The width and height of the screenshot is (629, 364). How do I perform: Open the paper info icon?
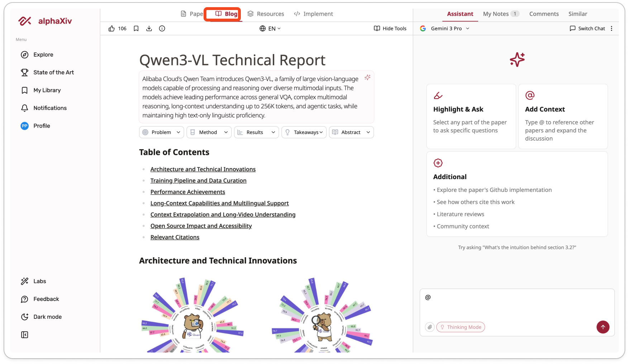click(162, 29)
